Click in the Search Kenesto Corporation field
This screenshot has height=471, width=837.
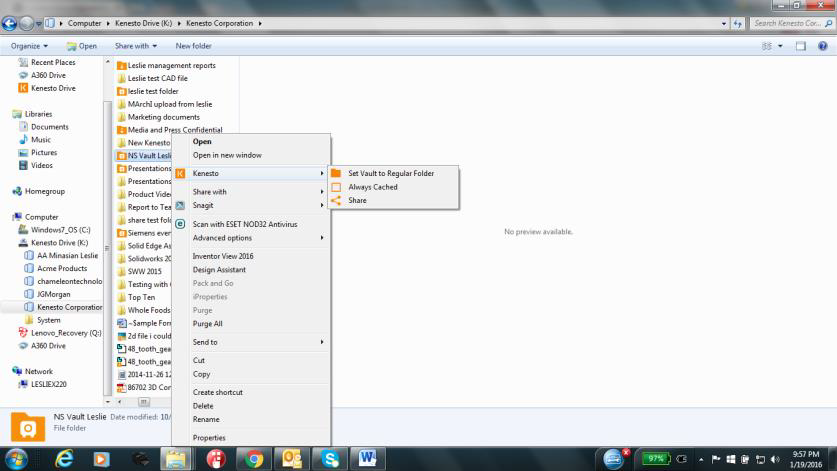(x=791, y=23)
